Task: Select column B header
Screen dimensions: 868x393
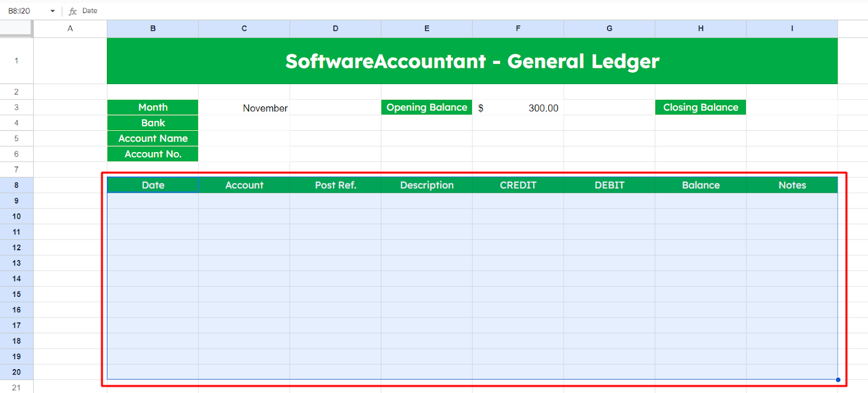Action: pyautogui.click(x=153, y=29)
